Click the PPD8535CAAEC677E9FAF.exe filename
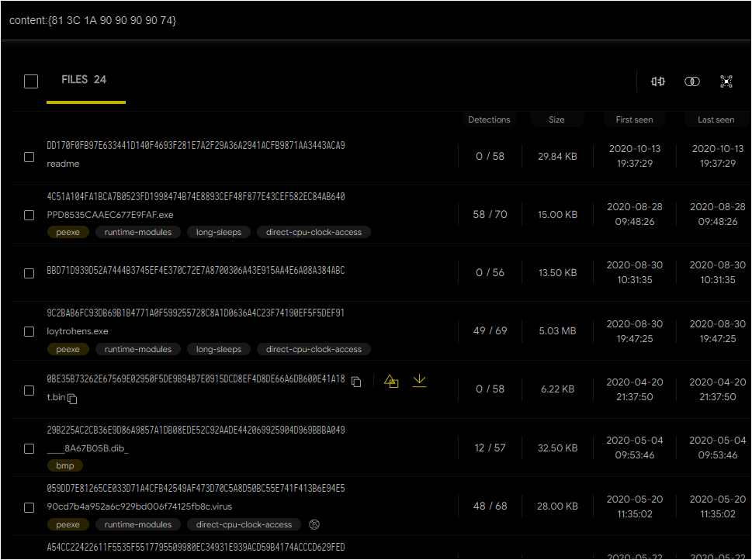Viewport: 752px width, 560px height. [x=110, y=215]
